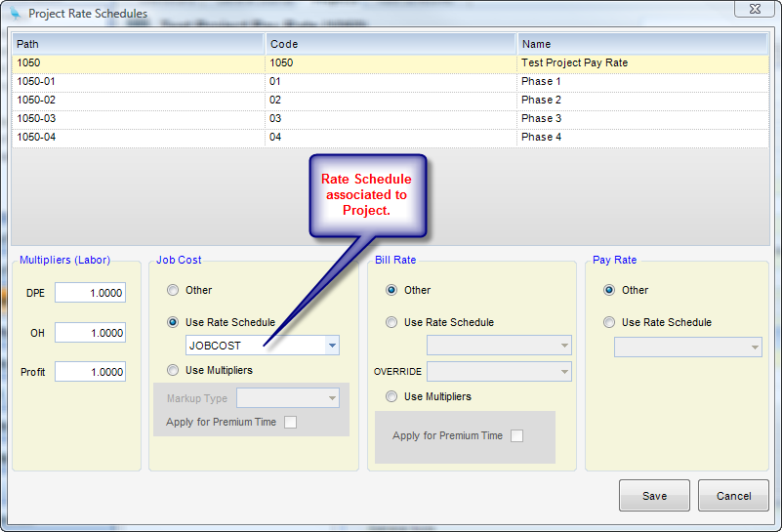The height and width of the screenshot is (532, 782).
Task: Select Job Cost 'Other' radio button
Action: coord(173,290)
